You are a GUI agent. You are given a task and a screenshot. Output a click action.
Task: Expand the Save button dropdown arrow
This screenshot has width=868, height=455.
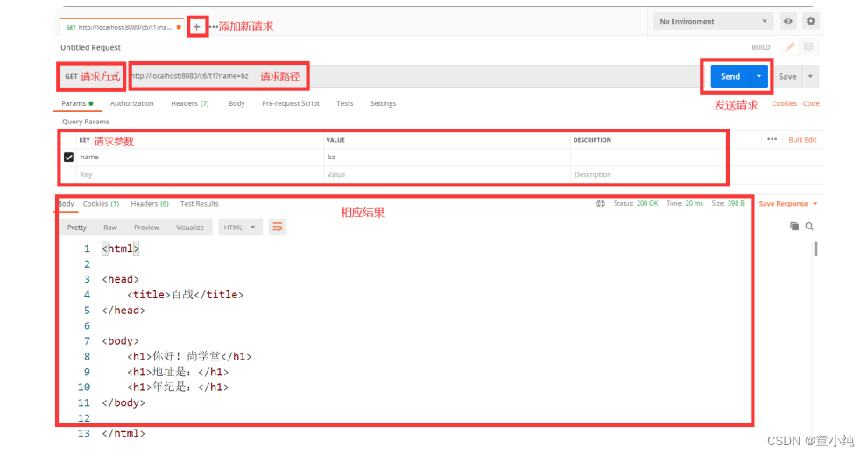tap(810, 76)
